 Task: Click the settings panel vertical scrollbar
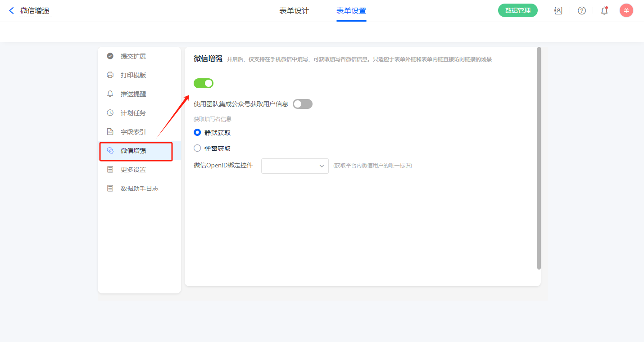pyautogui.click(x=539, y=157)
